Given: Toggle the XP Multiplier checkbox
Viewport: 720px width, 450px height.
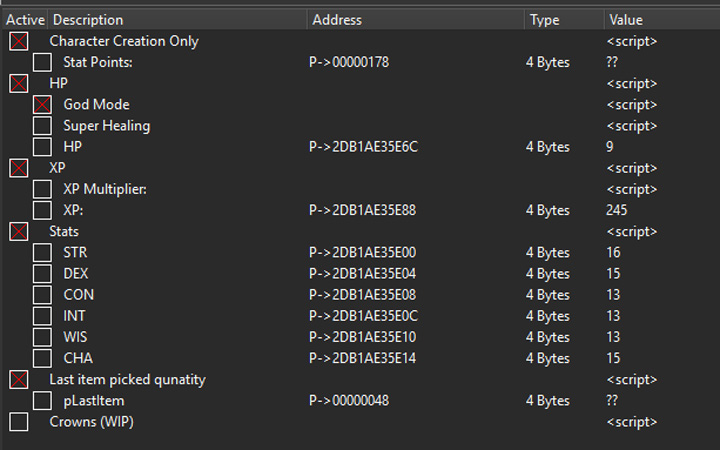Looking at the screenshot, I should coord(42,189).
